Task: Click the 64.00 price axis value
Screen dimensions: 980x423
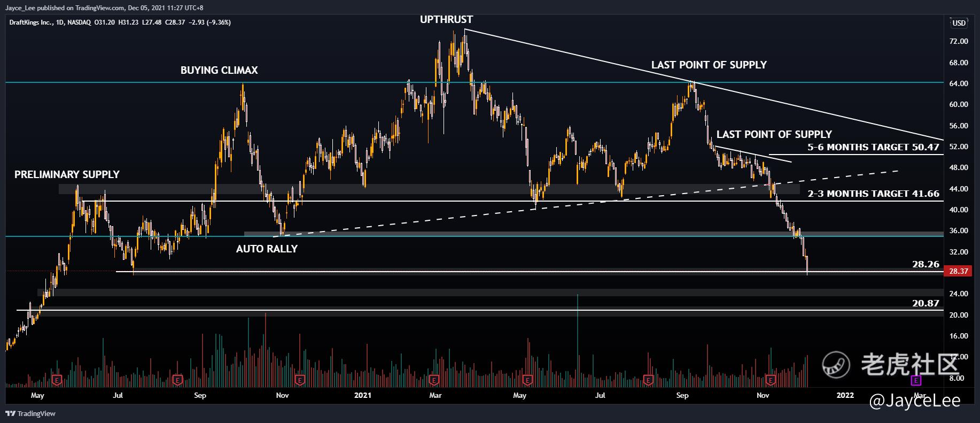Action: click(x=959, y=83)
